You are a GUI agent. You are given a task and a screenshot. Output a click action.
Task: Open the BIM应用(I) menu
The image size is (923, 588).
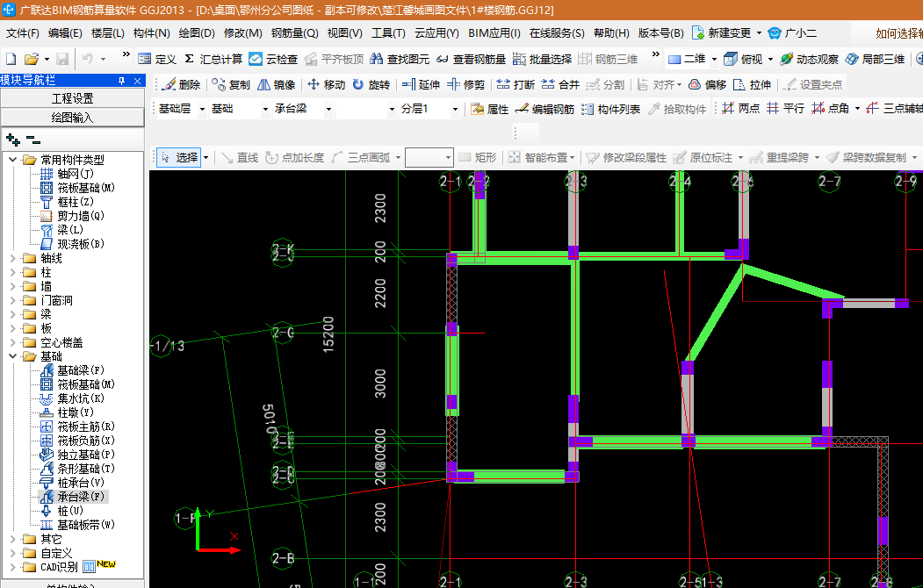(x=494, y=33)
